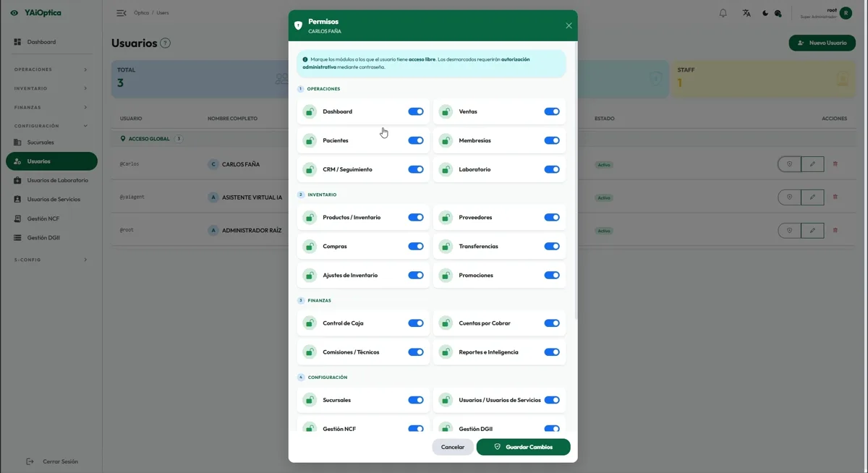868x473 pixels.
Task: Collapse the Configuración sidebar section
Action: point(51,126)
